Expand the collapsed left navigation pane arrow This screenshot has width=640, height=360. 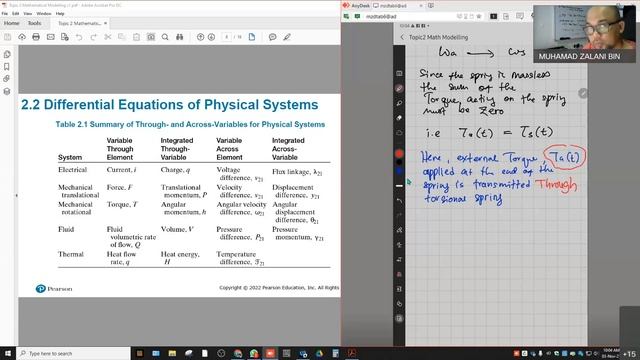coord(16,196)
